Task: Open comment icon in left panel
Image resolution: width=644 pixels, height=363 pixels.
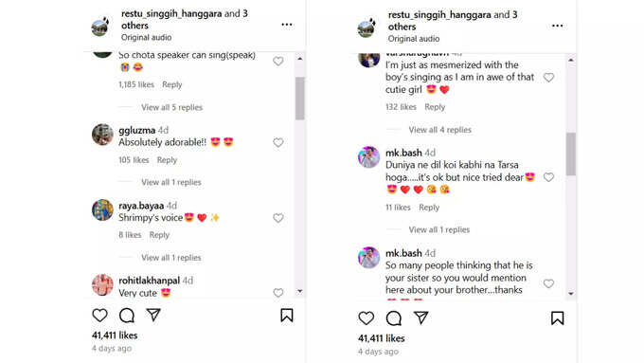Action: pos(127,316)
